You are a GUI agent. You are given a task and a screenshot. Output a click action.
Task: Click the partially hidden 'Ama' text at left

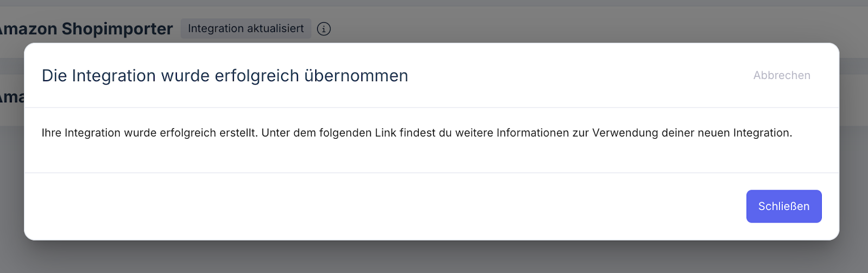click(12, 97)
